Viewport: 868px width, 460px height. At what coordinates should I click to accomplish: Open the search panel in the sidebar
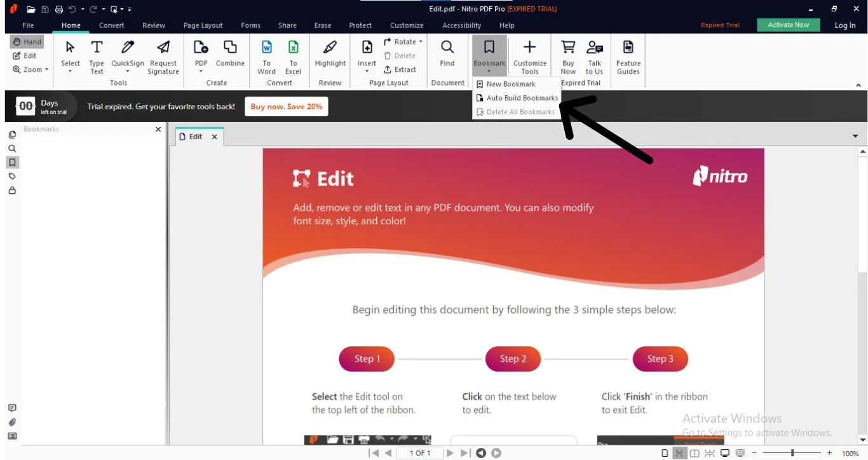12,148
